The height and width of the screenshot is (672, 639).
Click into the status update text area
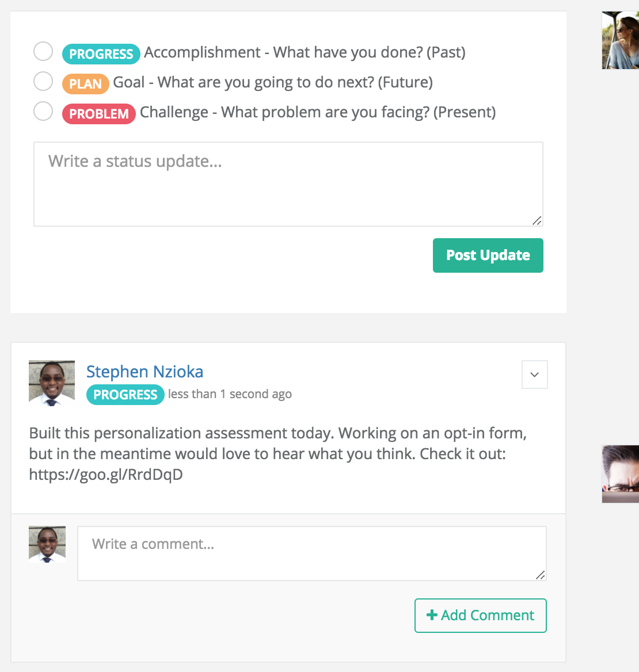(x=288, y=184)
